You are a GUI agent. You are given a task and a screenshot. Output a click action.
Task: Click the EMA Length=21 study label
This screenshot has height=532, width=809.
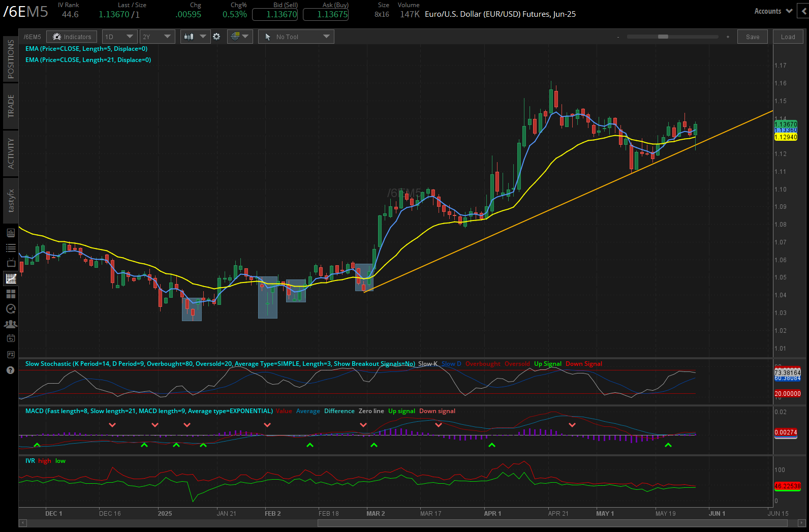click(88, 60)
